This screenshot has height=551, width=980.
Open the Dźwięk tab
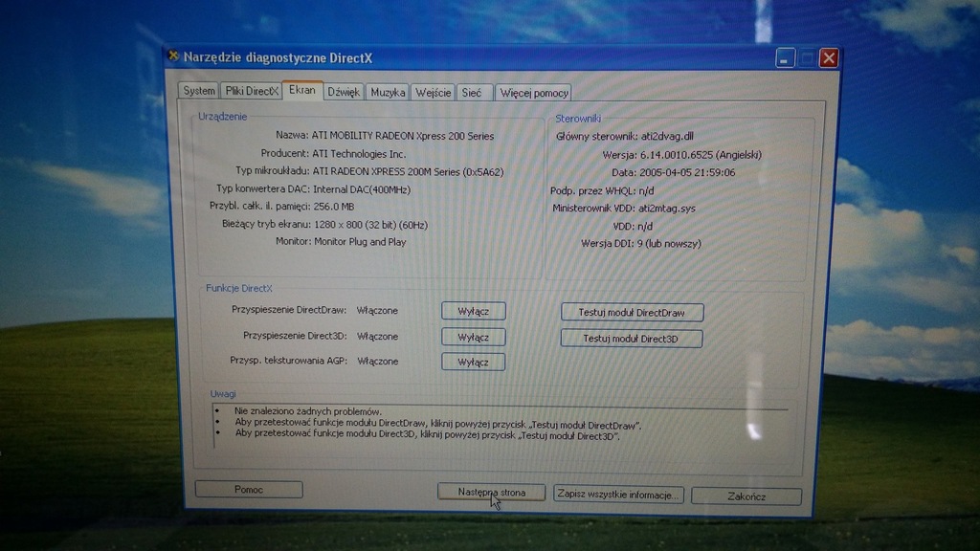coord(344,93)
